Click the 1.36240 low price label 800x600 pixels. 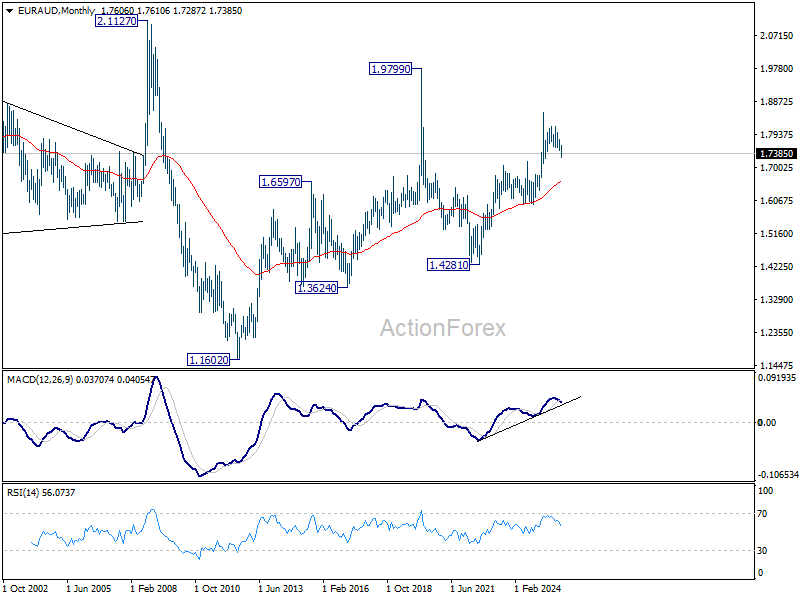click(x=317, y=288)
